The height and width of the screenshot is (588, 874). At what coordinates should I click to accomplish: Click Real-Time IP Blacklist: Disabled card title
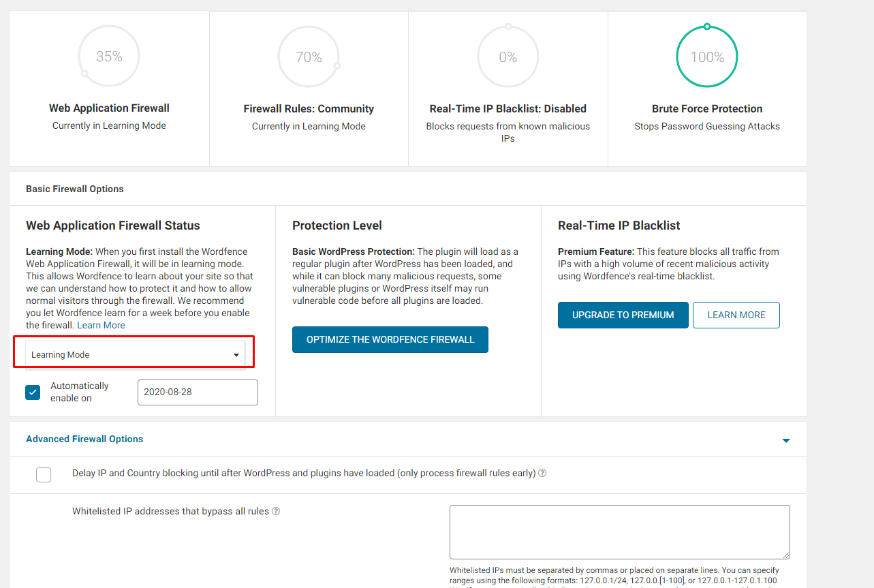point(508,108)
